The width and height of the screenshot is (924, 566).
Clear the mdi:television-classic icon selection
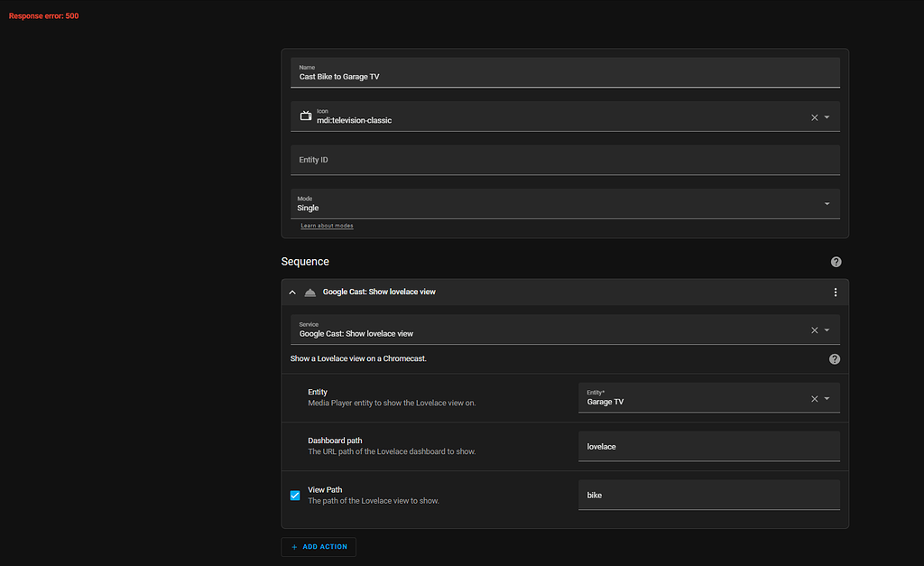(814, 116)
